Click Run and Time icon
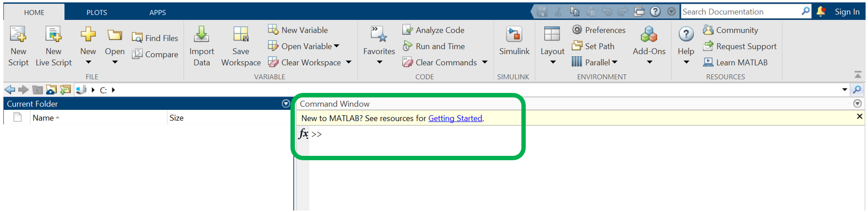 (x=407, y=46)
